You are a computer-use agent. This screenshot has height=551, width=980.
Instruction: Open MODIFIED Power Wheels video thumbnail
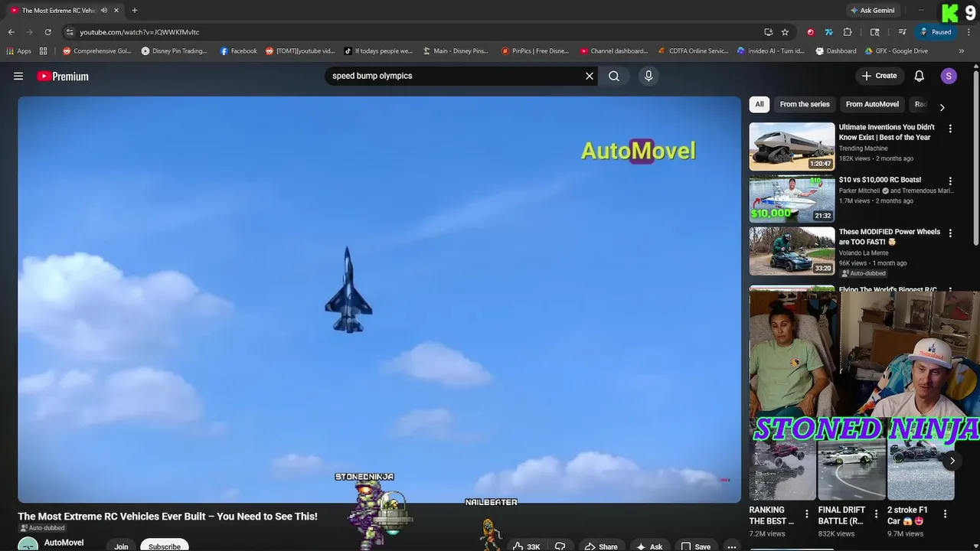(792, 251)
